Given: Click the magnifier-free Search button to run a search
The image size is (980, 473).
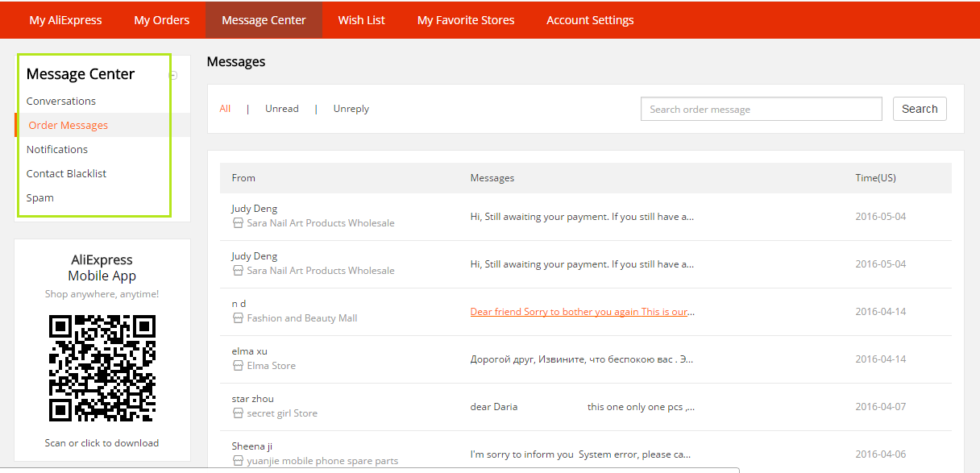Looking at the screenshot, I should [919, 108].
